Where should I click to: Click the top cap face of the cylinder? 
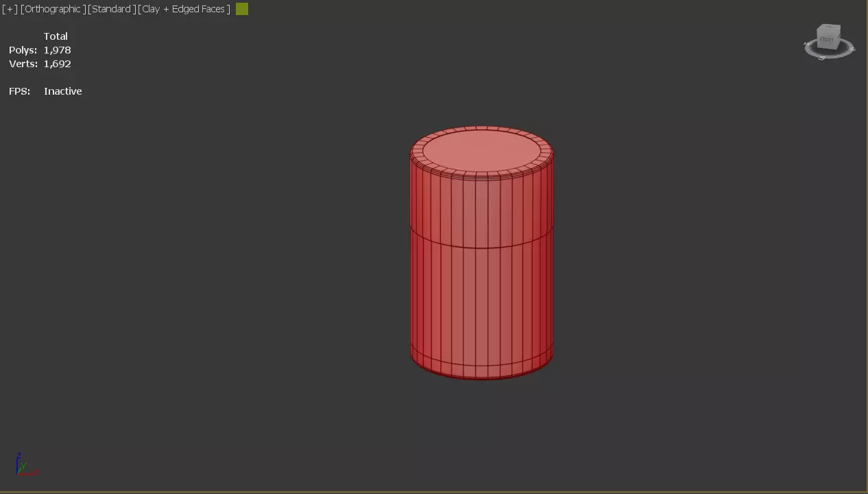tap(482, 150)
